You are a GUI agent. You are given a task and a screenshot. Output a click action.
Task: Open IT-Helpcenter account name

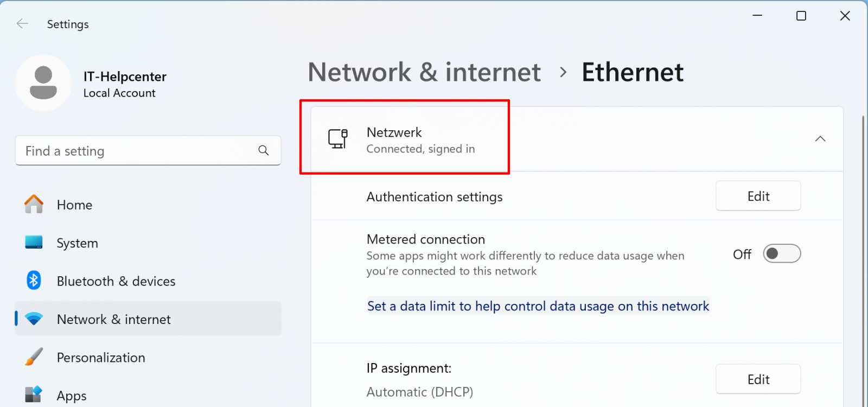[x=125, y=77]
